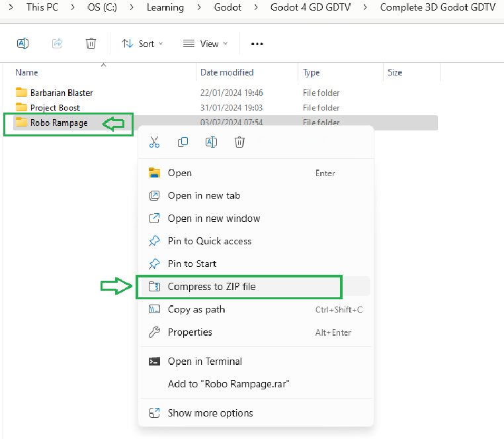Go to OS (C:) in the breadcrumb
Screen dimensions: 504x439
[x=103, y=7]
